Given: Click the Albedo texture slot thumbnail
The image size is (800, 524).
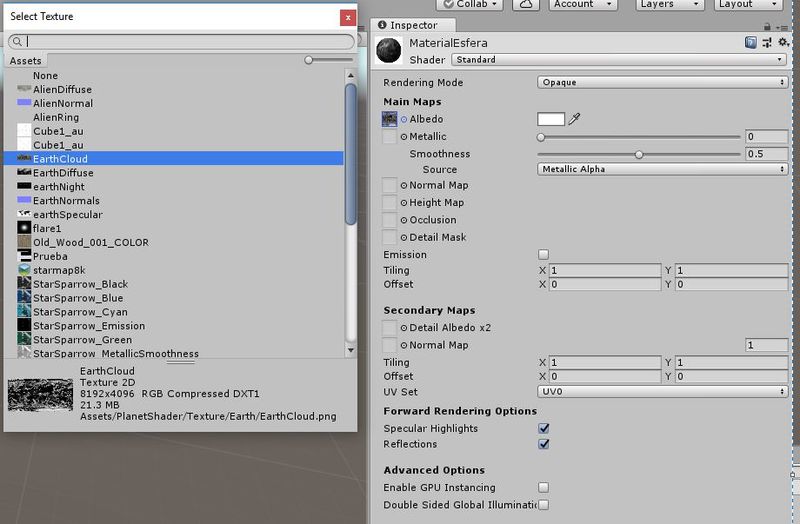Looking at the screenshot, I should 389,119.
